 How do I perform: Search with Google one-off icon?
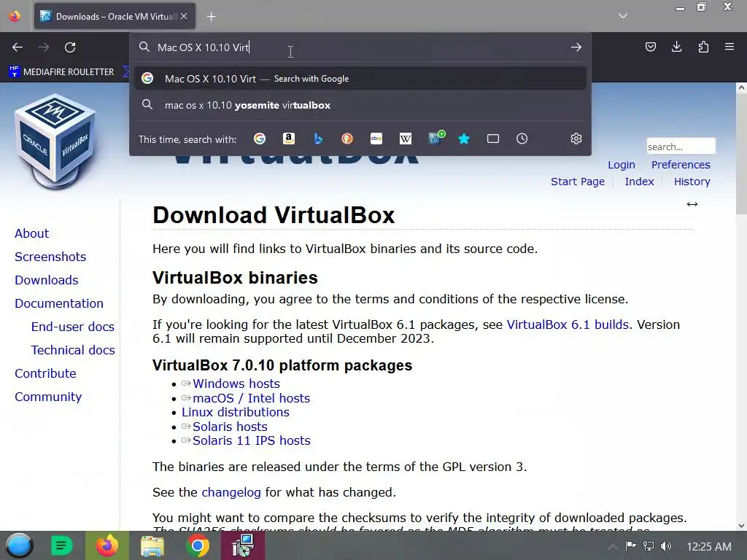[260, 139]
